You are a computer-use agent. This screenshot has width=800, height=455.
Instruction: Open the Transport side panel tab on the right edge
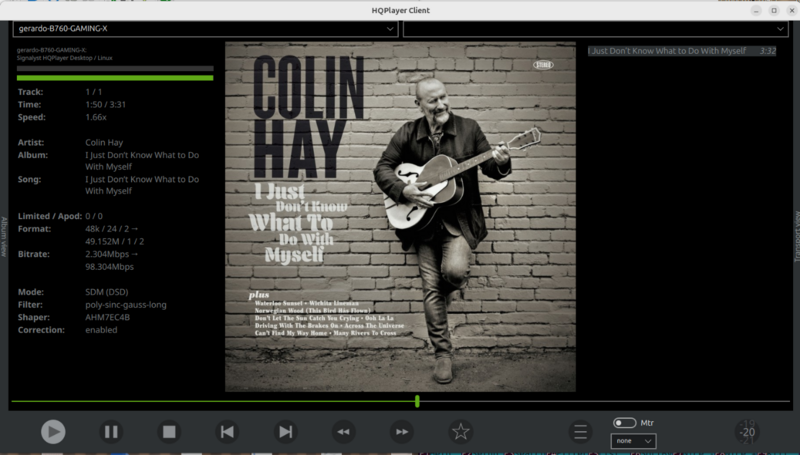click(797, 236)
